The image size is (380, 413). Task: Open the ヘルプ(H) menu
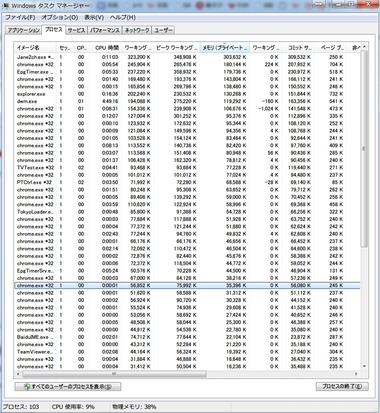tap(123, 17)
